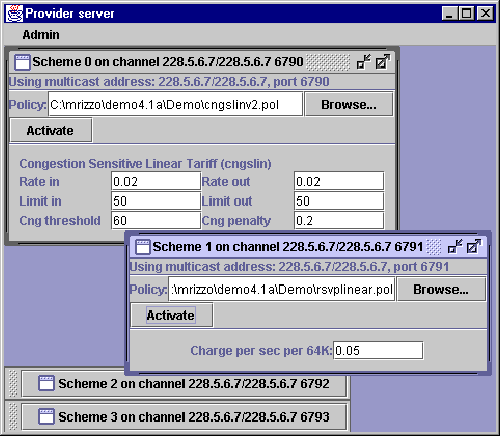Browse for Scheme 1 policy file
The width and height of the screenshot is (500, 436).
[441, 290]
